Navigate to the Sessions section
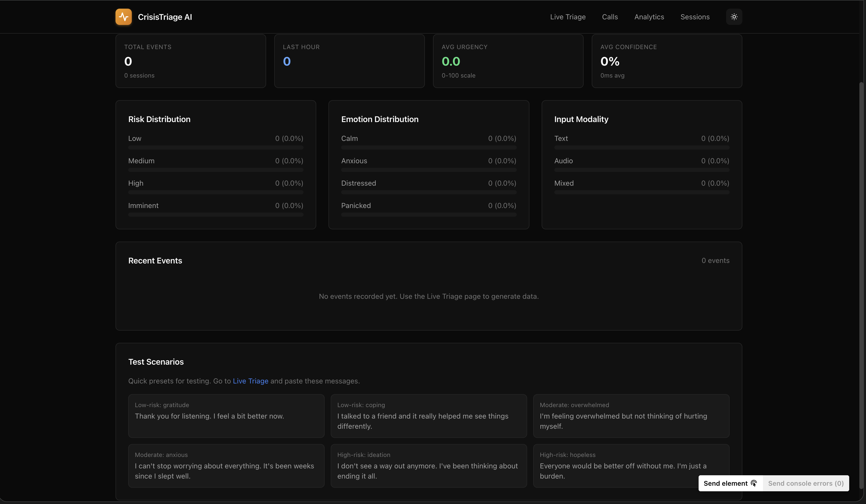This screenshot has width=866, height=504. 695,17
